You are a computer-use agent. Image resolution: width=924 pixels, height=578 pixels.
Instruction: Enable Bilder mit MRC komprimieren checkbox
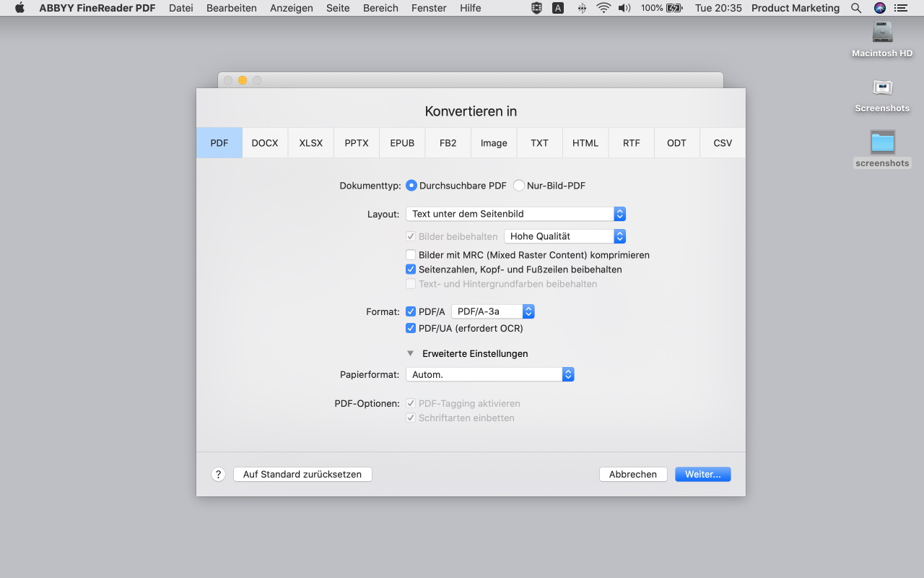point(411,255)
